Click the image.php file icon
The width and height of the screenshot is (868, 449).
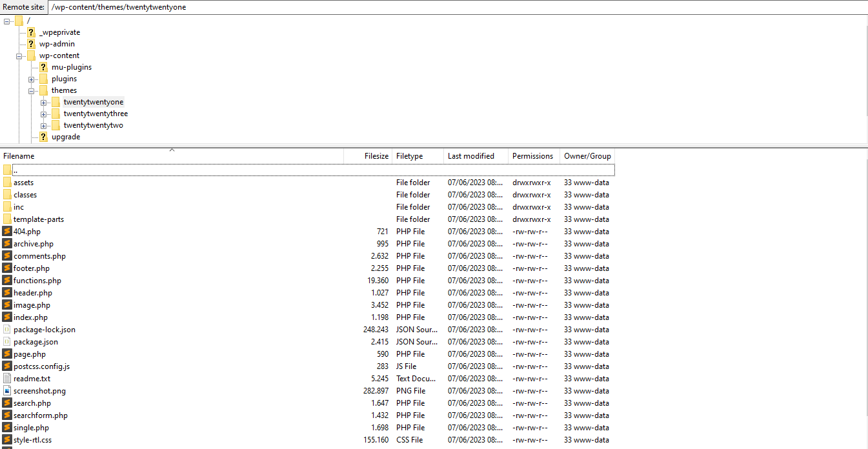pos(7,305)
